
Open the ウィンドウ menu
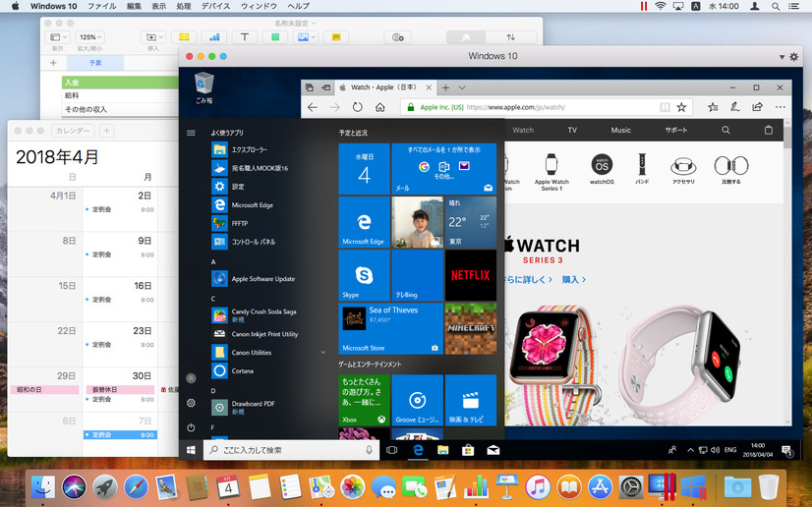(259, 6)
